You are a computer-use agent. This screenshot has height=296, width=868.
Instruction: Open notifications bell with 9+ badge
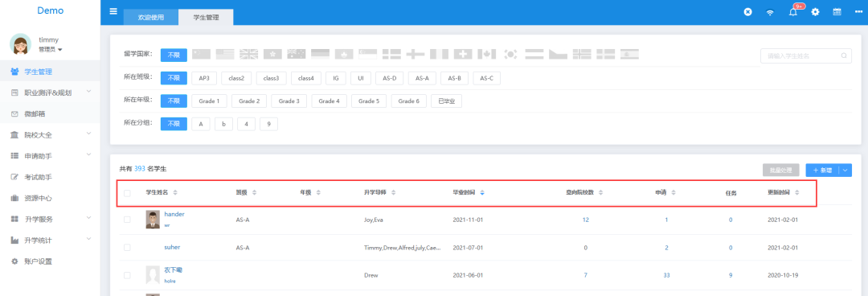coord(792,12)
